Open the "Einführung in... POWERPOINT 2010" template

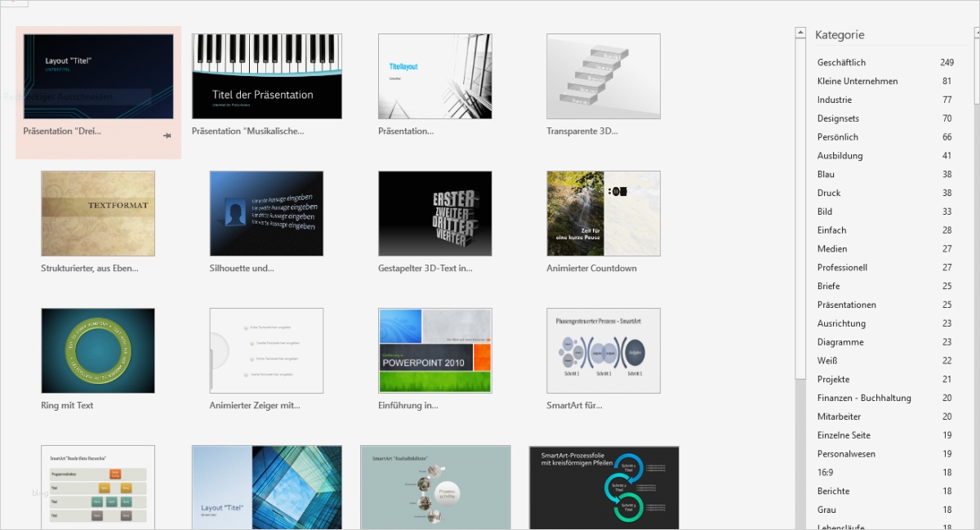[434, 350]
